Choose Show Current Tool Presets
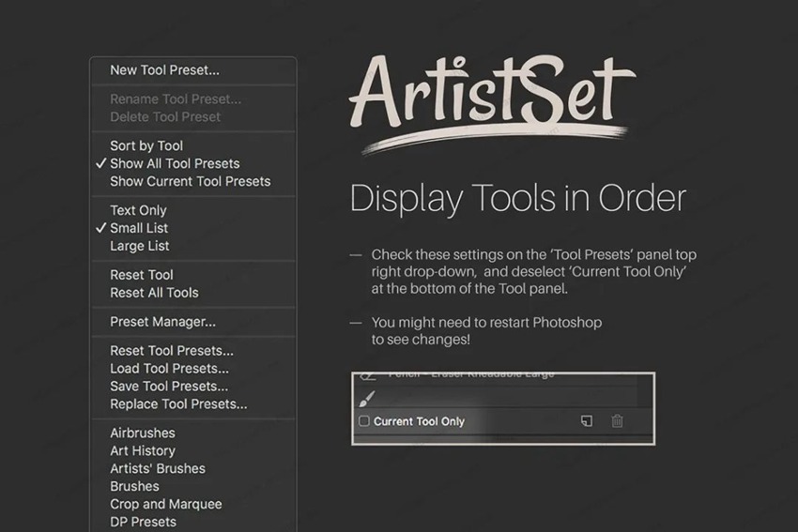The width and height of the screenshot is (798, 532). pyautogui.click(x=190, y=181)
